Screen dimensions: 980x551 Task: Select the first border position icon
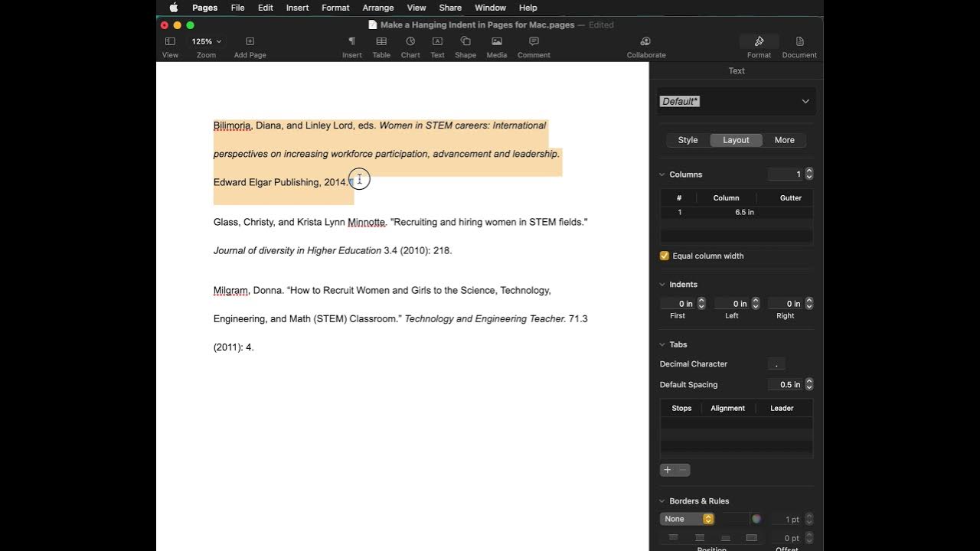coord(674,538)
